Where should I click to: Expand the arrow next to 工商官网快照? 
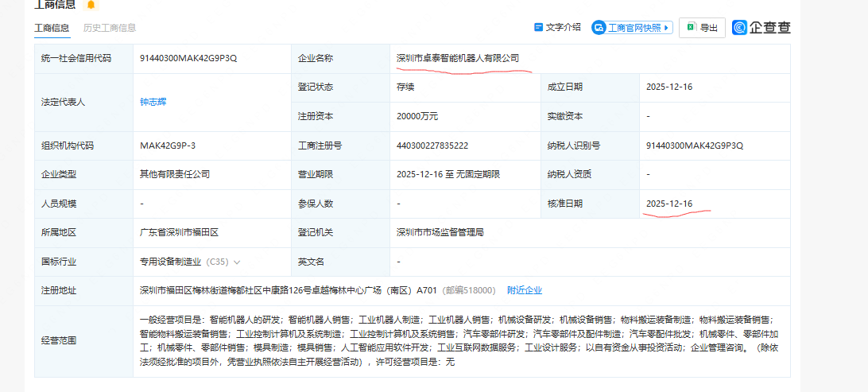[665, 28]
